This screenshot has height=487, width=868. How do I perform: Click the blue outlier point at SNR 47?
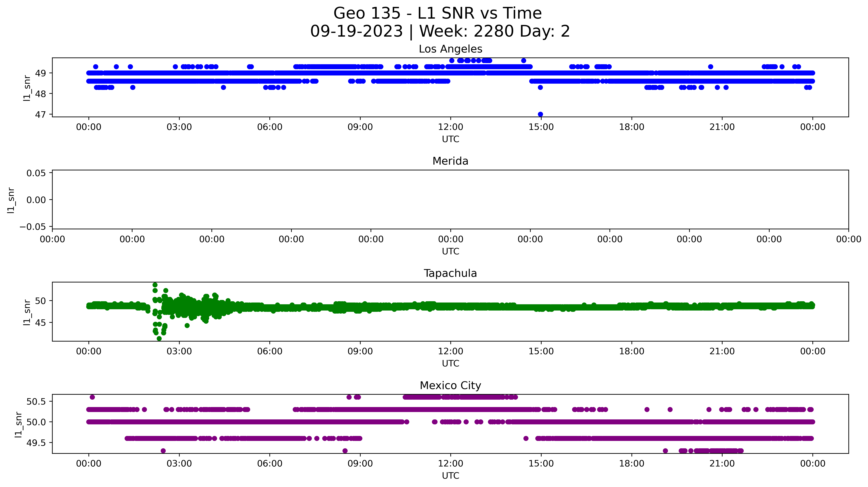(x=540, y=114)
